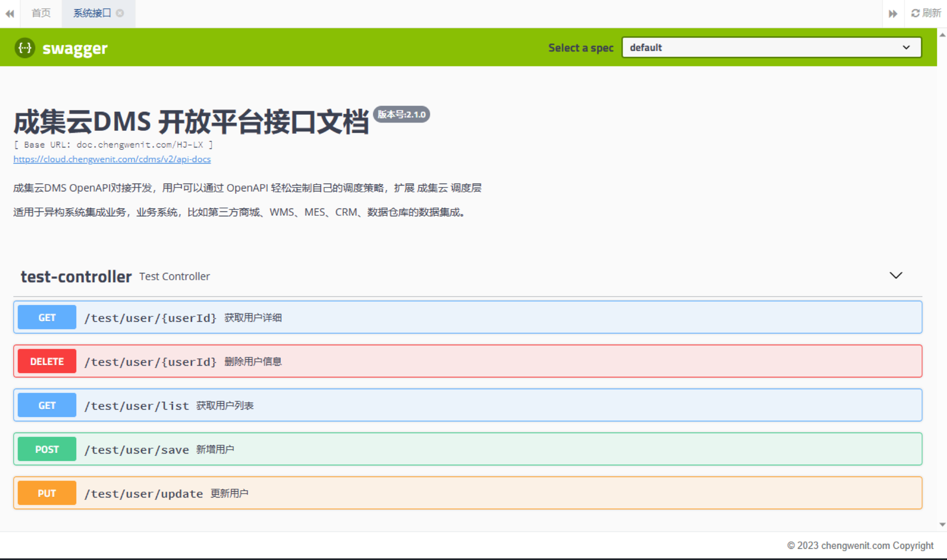The image size is (947, 560).
Task: Click GET badge for 获取用户详细
Action: (47, 317)
